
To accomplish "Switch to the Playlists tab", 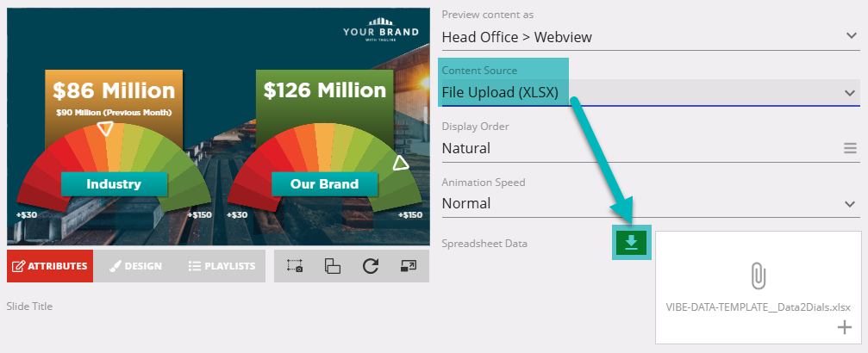I will click(222, 266).
